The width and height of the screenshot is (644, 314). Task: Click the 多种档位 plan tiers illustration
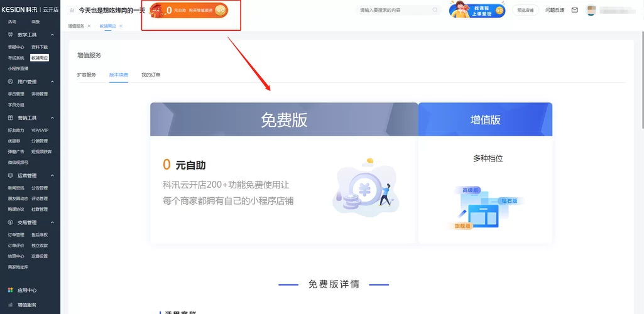(486, 207)
